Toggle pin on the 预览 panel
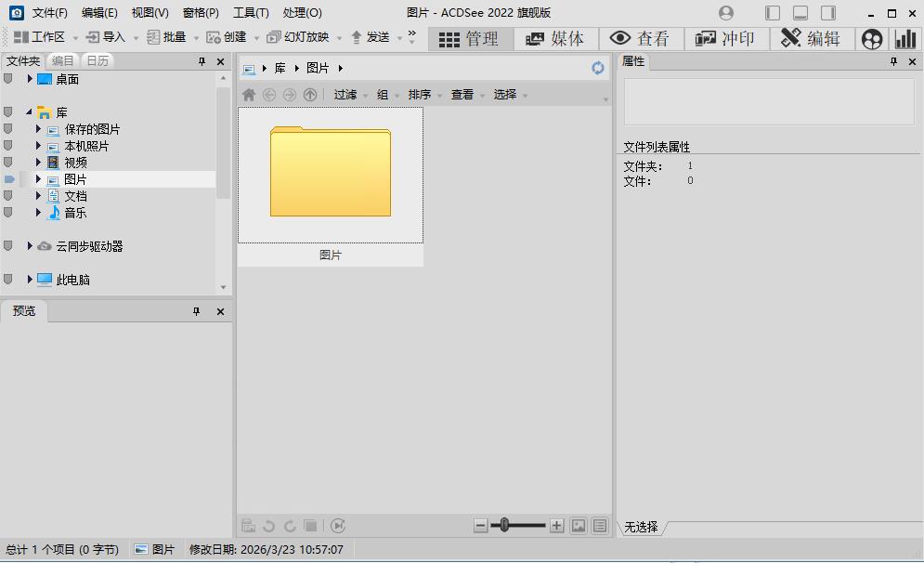This screenshot has width=924, height=563. click(x=196, y=311)
